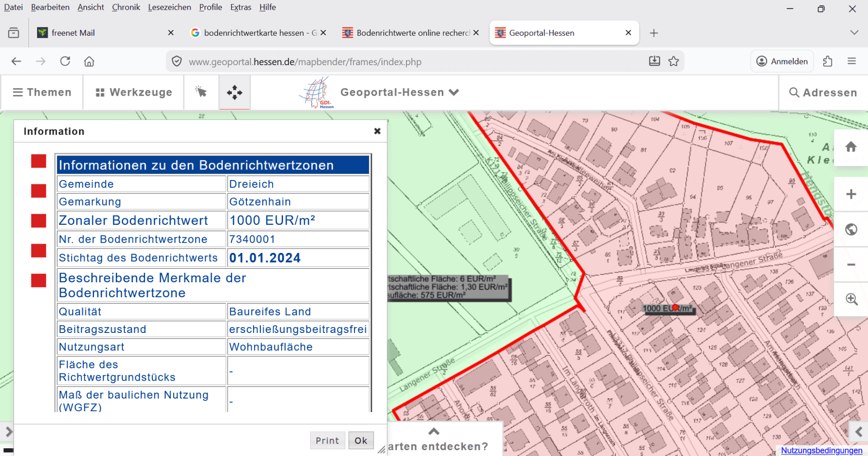Toggle the Firefox tab sidebar icon
The width and height of the screenshot is (868, 456).
point(14,32)
